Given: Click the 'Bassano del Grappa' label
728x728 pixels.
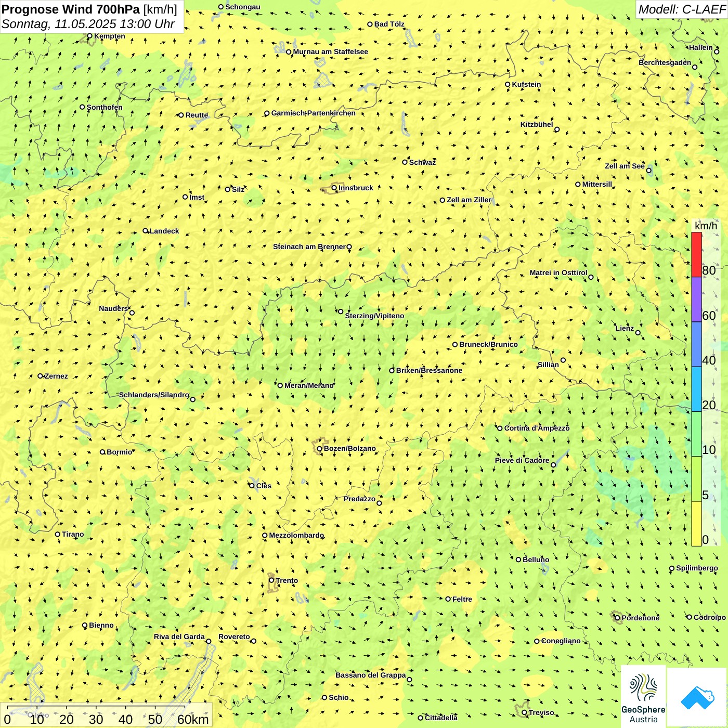Looking at the screenshot, I should point(371,675).
